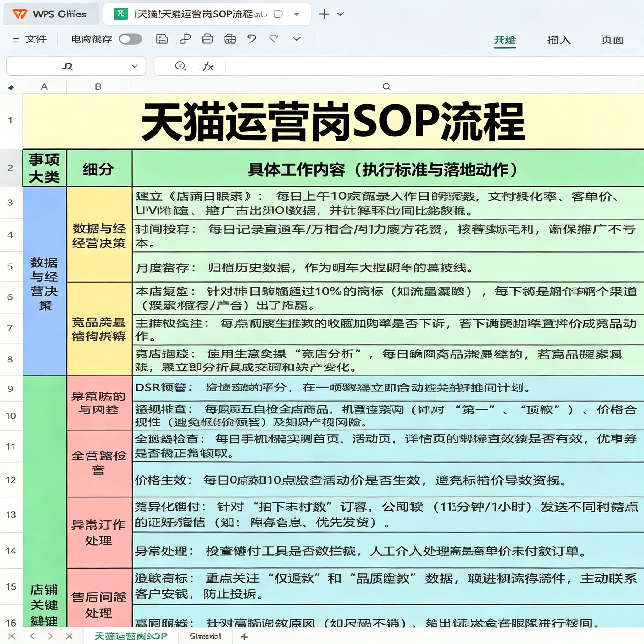Go to the first sheet with navigation arrow

[12, 636]
